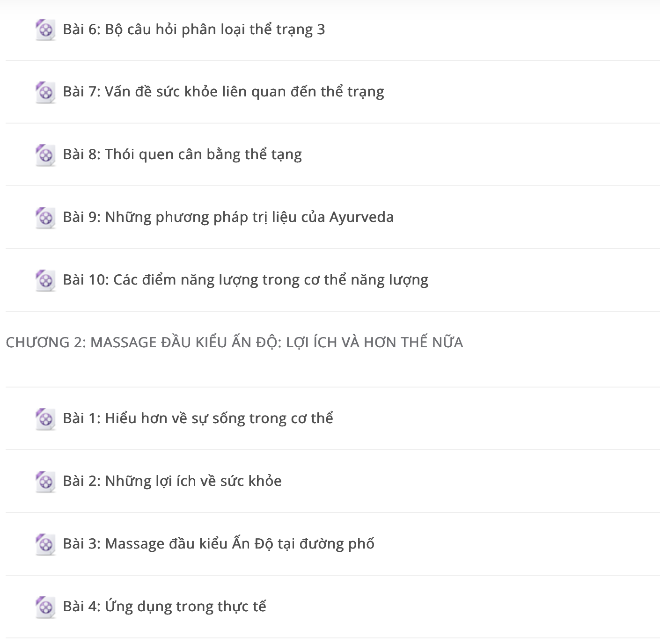660x644 pixels.
Task: Click the video icon beside Bài 8
Action: (x=45, y=155)
